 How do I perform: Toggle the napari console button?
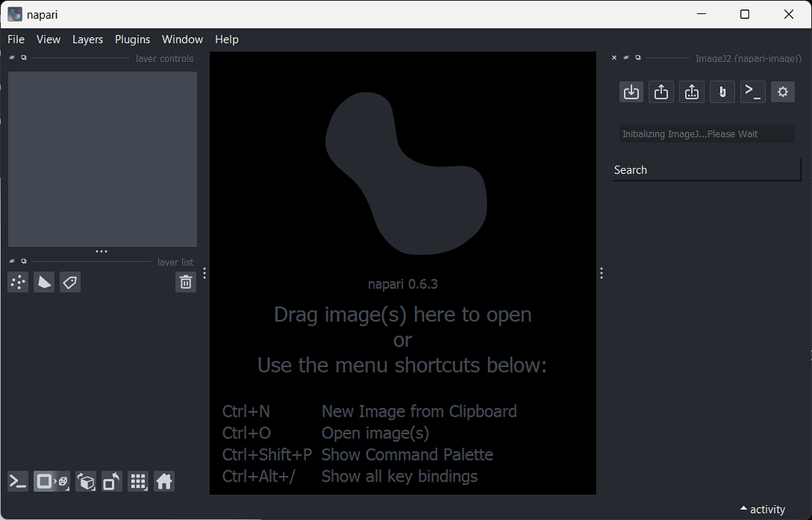pyautogui.click(x=18, y=482)
